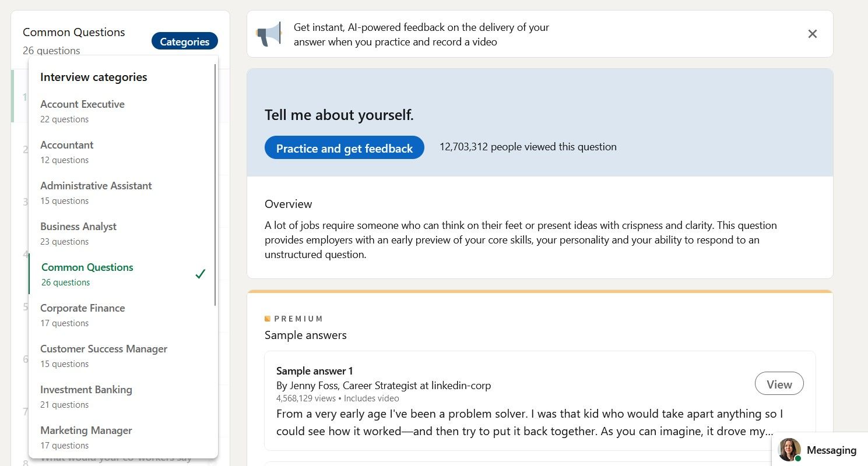This screenshot has width=868, height=466.
Task: Toggle the Categories dropdown button
Action: pyautogui.click(x=184, y=41)
